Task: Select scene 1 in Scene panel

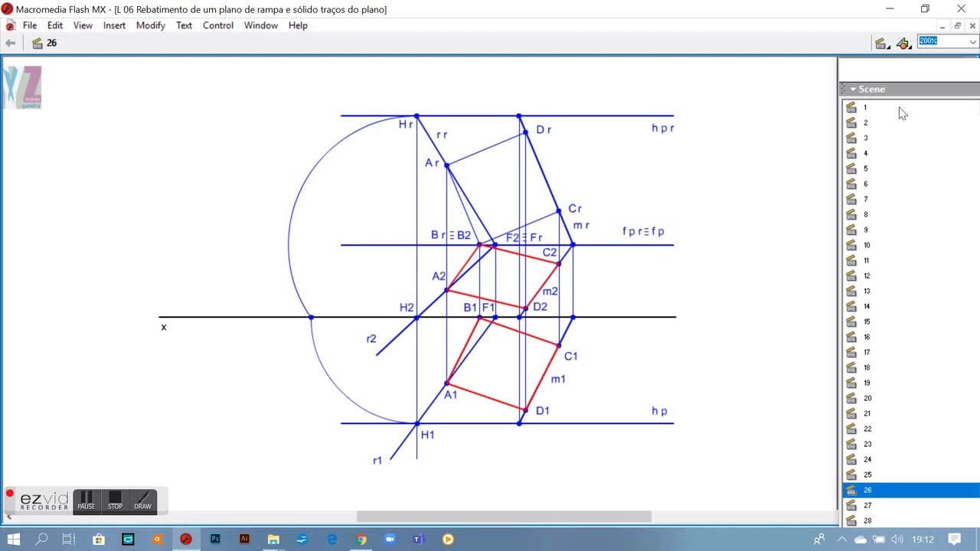Action: (x=911, y=107)
